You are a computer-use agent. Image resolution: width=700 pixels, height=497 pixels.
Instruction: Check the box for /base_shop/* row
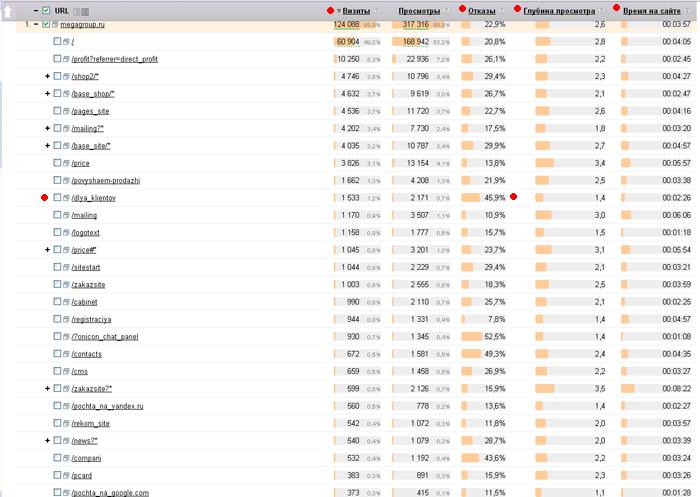57,93
